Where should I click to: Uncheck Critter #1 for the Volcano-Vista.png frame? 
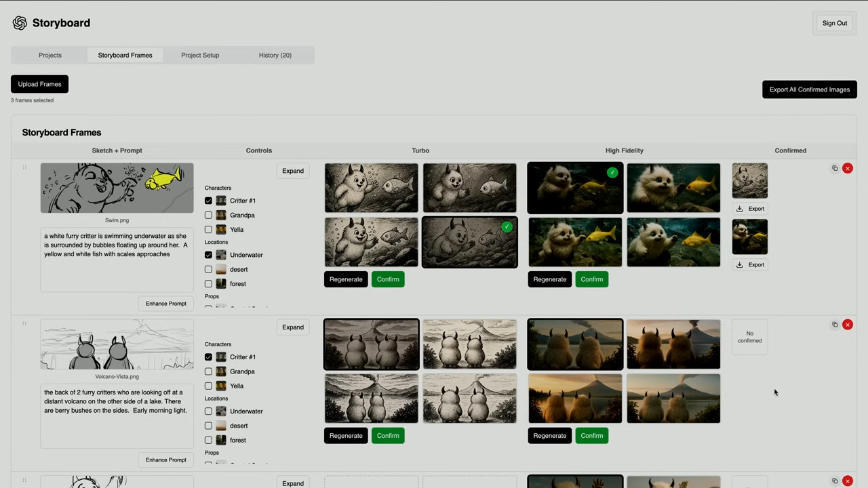[x=208, y=357]
